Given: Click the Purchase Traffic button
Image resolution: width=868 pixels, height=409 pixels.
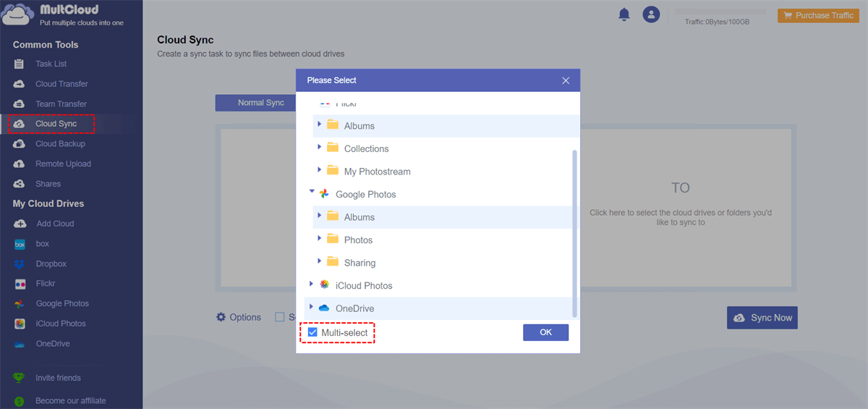Looking at the screenshot, I should tap(818, 15).
